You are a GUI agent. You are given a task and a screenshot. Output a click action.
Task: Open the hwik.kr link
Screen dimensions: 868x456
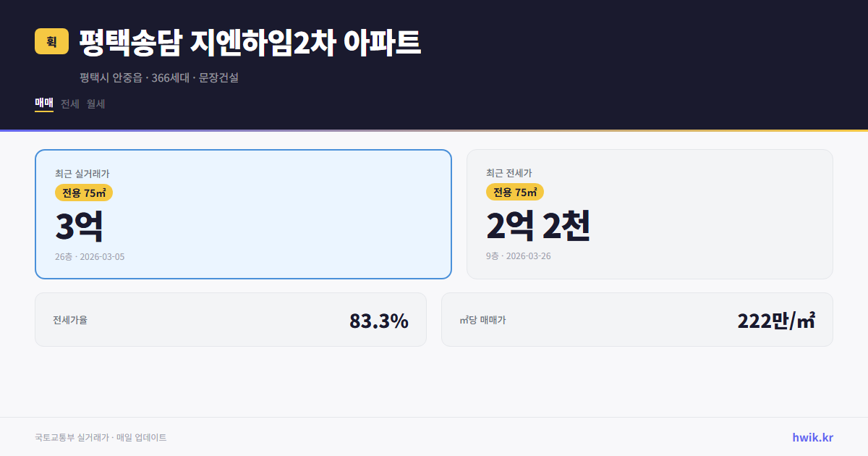coord(813,436)
